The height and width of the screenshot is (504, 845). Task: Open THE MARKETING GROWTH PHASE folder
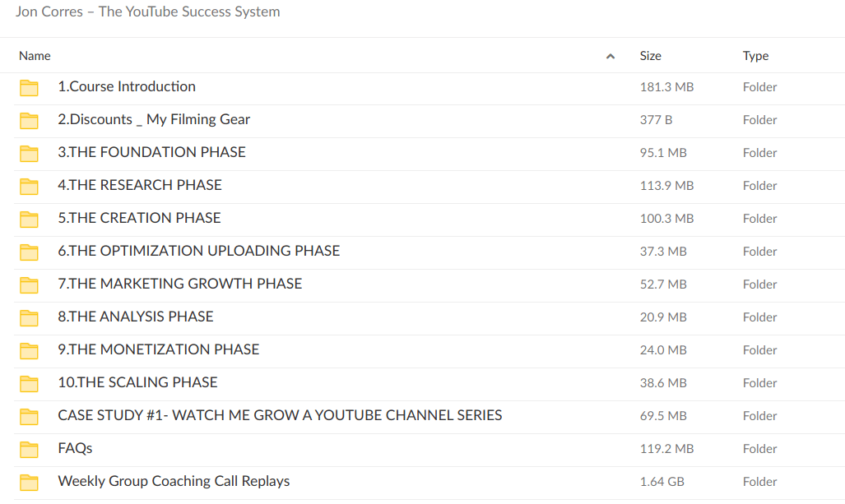click(x=179, y=284)
